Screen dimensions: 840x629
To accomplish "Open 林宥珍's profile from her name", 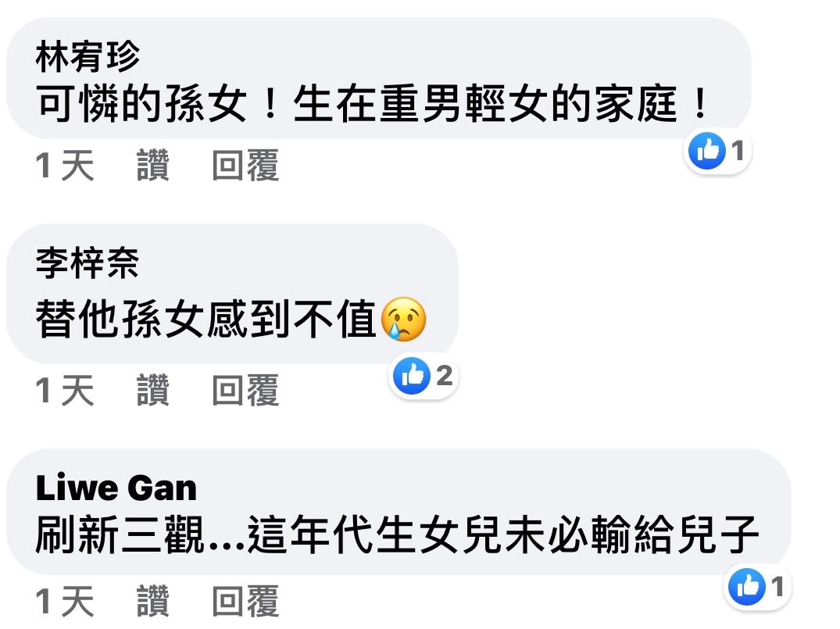I will tap(88, 56).
